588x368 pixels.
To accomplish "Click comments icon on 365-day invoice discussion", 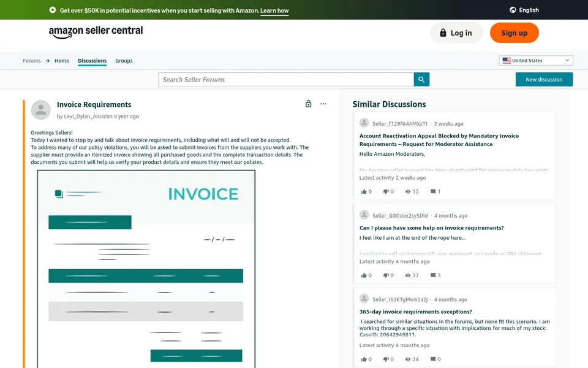I will click(433, 359).
